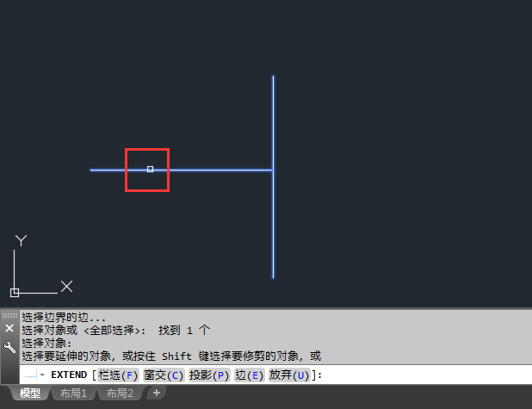
Task: Expand the recent commands dropdown arrow
Action: pos(42,375)
